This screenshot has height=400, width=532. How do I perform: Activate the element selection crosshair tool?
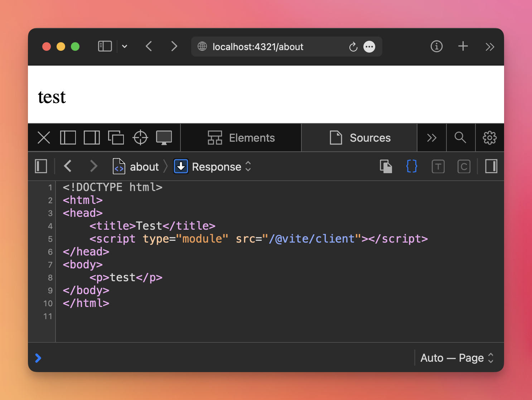[x=140, y=138]
